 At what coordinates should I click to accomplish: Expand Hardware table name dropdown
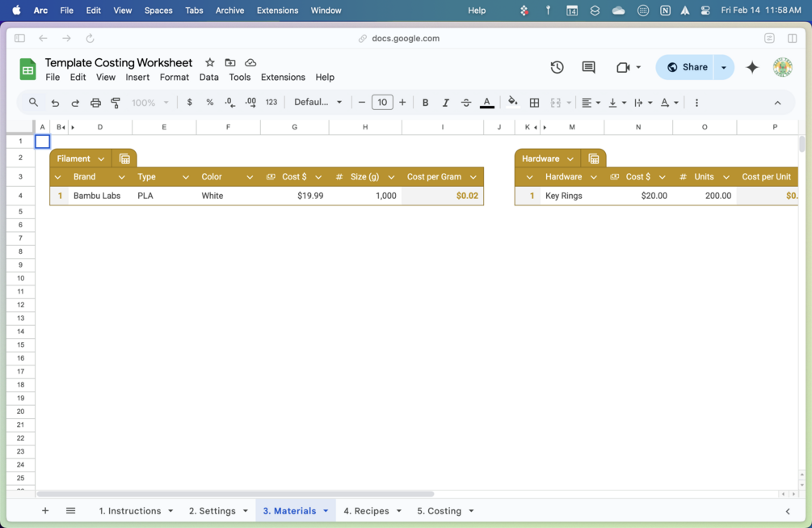(x=570, y=159)
